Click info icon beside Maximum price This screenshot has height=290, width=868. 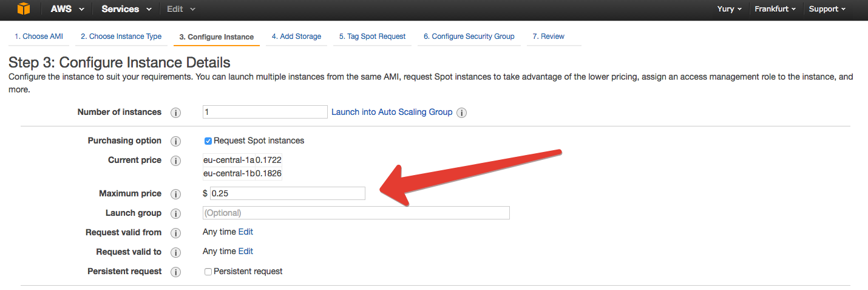[176, 194]
